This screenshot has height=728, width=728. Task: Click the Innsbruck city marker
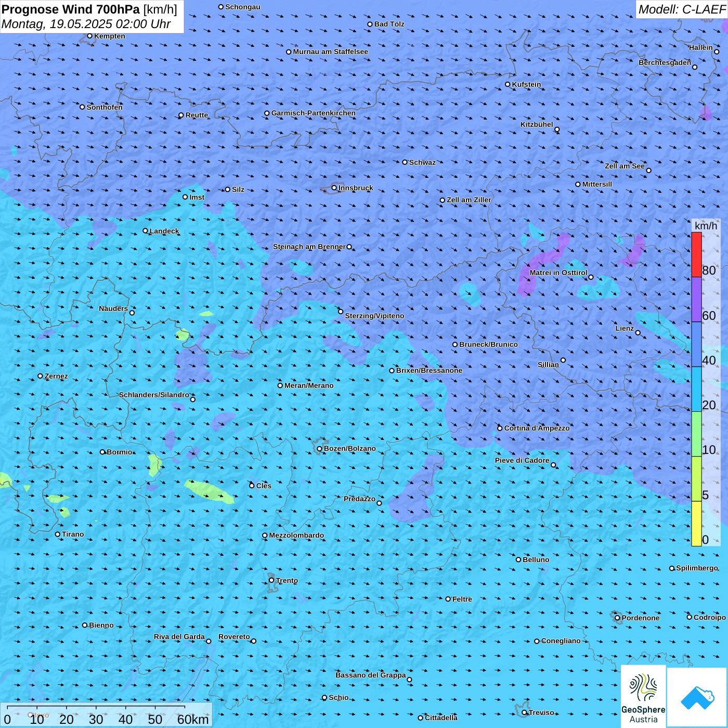[x=334, y=188]
